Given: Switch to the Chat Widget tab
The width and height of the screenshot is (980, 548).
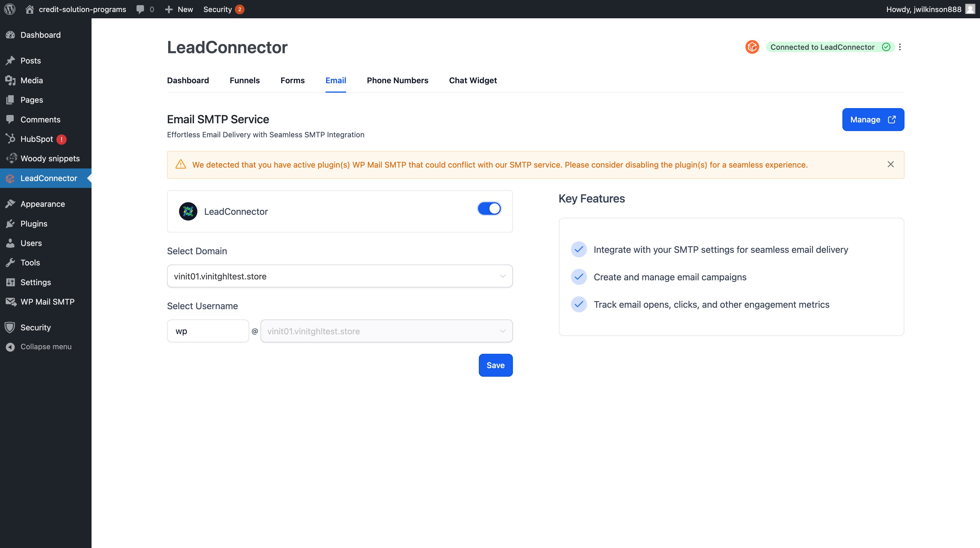Looking at the screenshot, I should pos(473,80).
